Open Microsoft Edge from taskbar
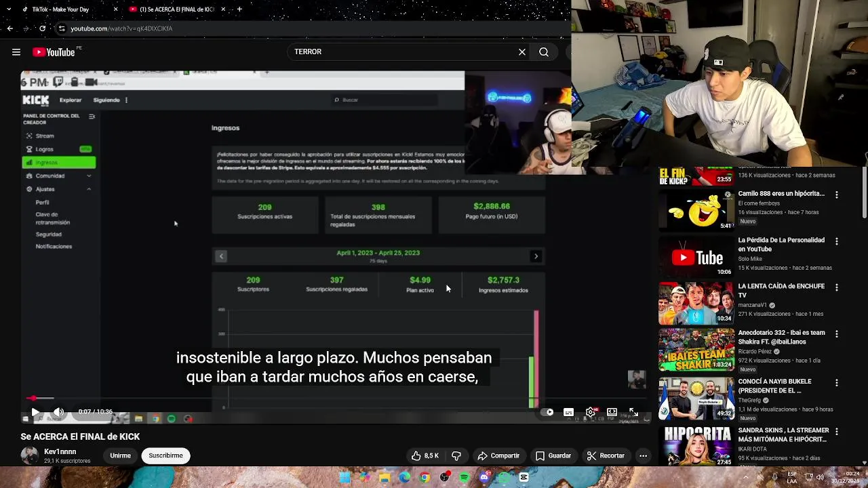The height and width of the screenshot is (488, 868). pyautogui.click(x=405, y=477)
